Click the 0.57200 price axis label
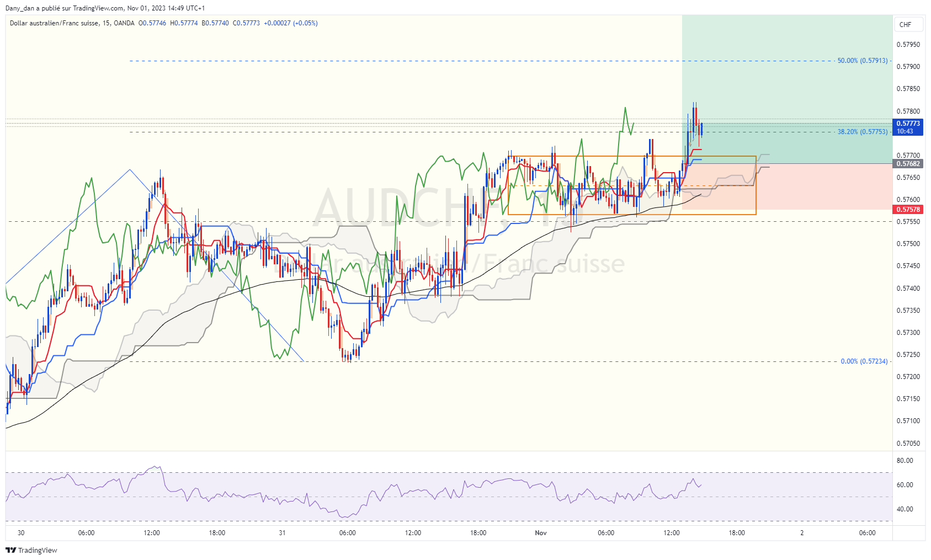 908,377
